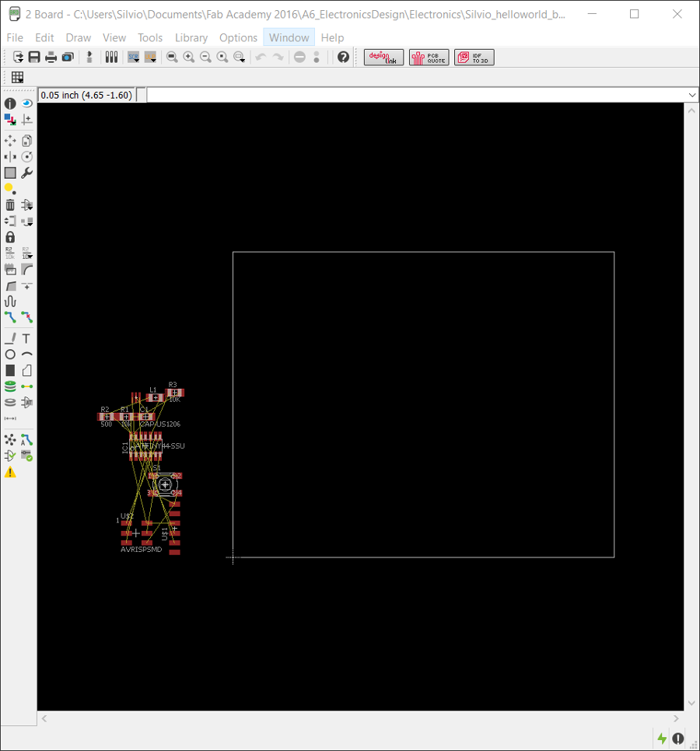Screen dimensions: 700x751
Task: Select the Text tool
Action: pos(27,339)
